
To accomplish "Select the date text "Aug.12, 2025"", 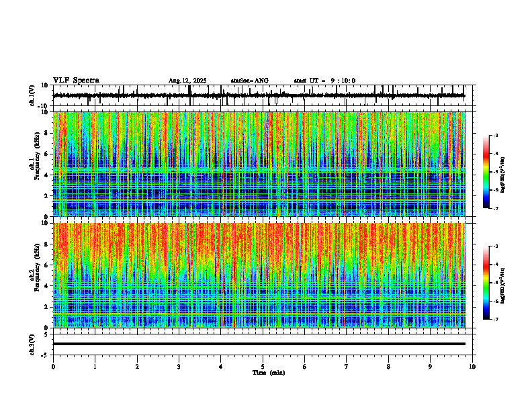I will [x=187, y=81].
